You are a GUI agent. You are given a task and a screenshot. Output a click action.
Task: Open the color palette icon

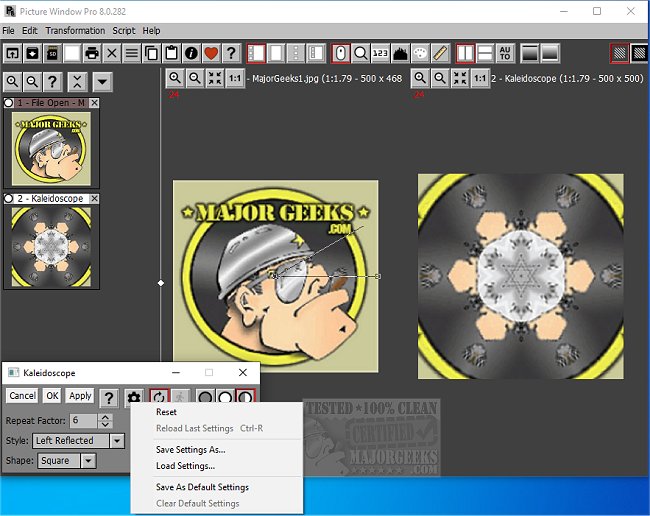coord(420,53)
